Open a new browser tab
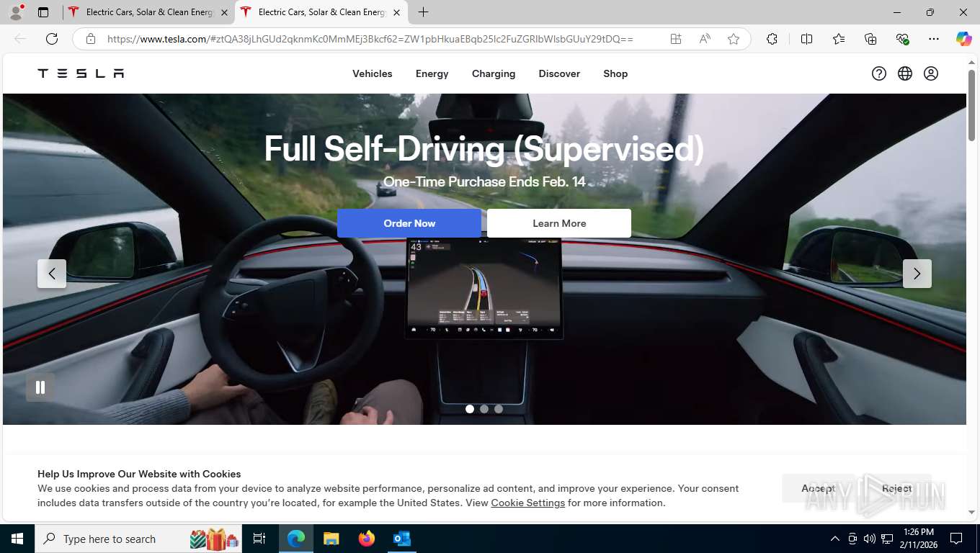980x553 pixels. tap(424, 12)
